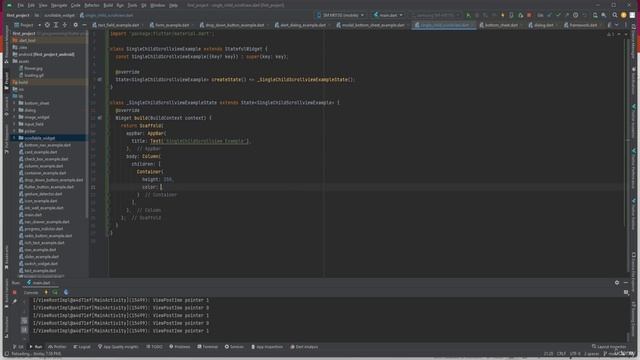
Task: Expand the dialog folder
Action: pyautogui.click(x=15, y=110)
